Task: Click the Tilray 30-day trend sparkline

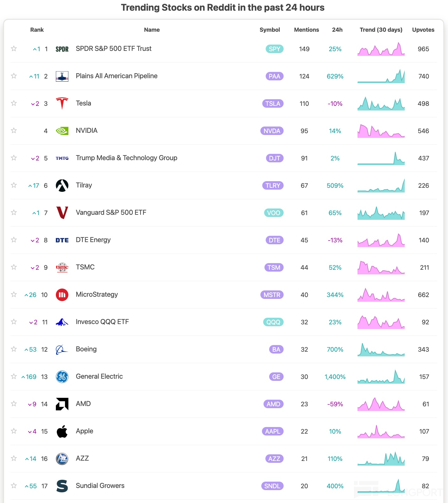Action: tap(381, 186)
